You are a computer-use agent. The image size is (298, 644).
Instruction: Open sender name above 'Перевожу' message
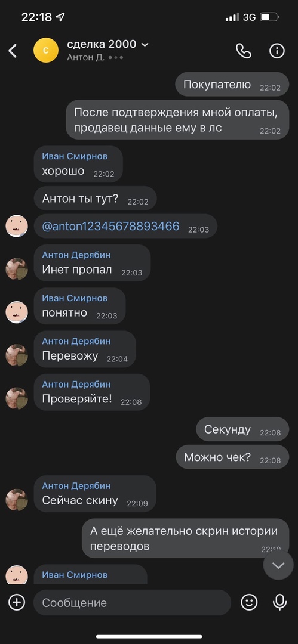click(76, 341)
